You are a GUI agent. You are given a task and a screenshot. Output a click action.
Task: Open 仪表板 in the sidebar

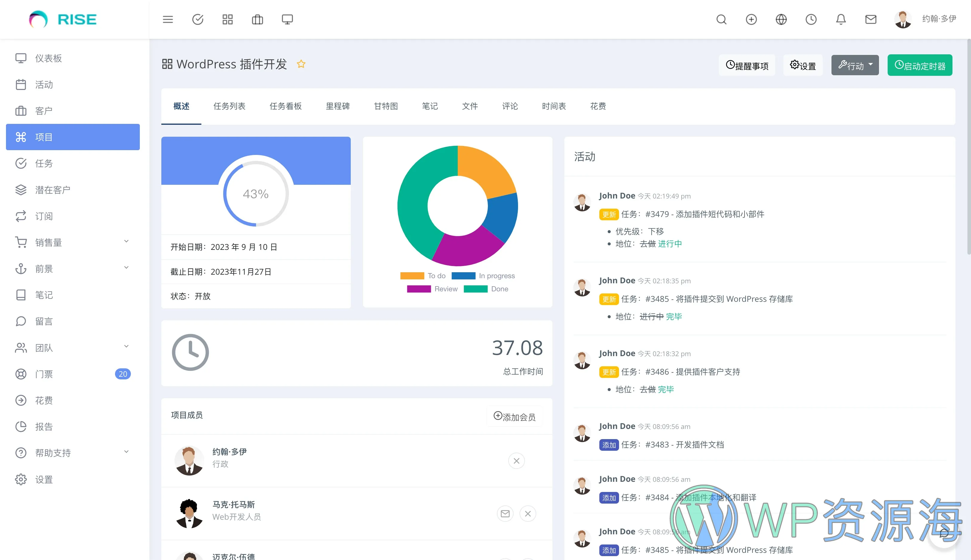73,58
